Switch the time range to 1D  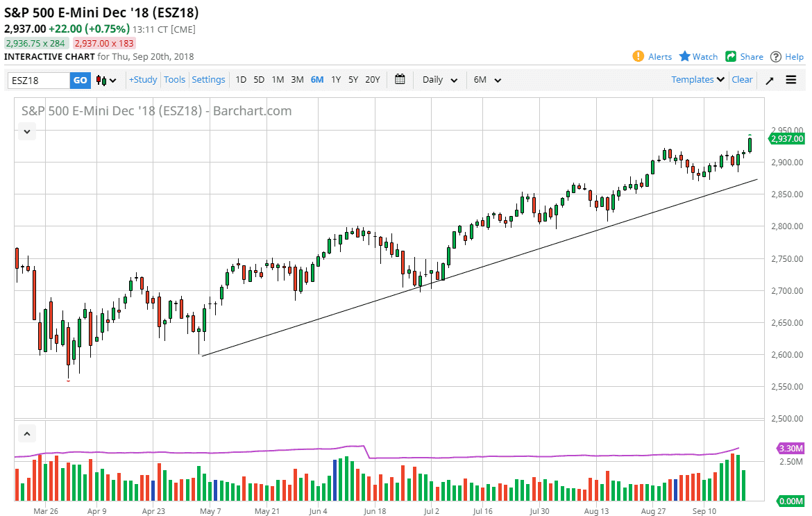pyautogui.click(x=241, y=79)
